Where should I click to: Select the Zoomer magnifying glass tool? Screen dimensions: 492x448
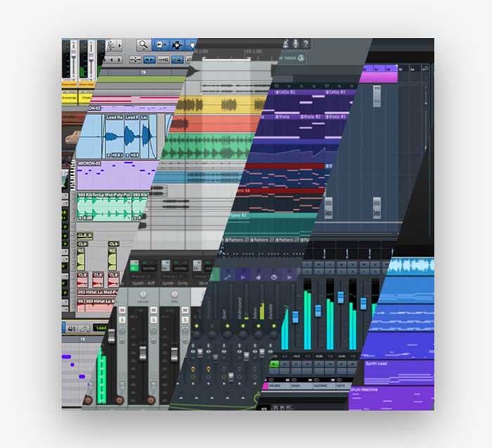click(x=143, y=45)
